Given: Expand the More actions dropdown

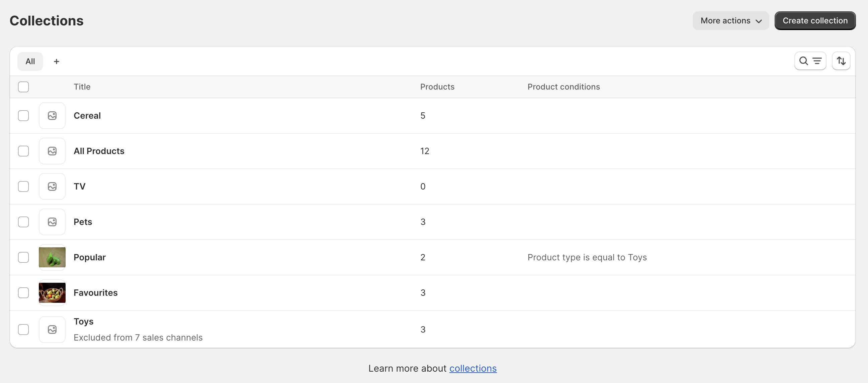Looking at the screenshot, I should coord(730,20).
